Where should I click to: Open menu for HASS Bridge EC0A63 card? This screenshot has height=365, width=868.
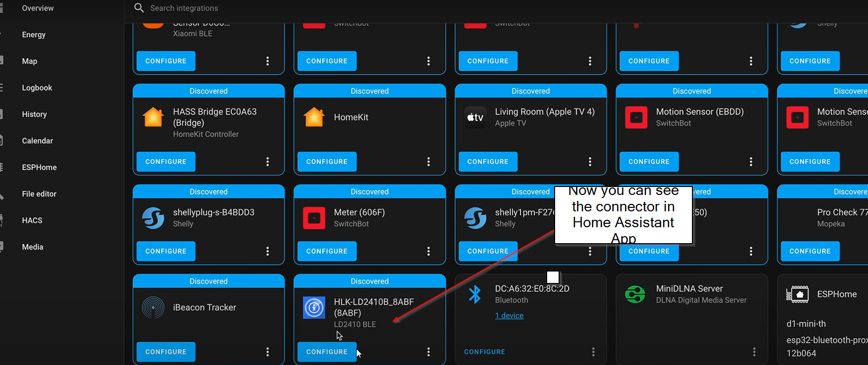pyautogui.click(x=268, y=162)
